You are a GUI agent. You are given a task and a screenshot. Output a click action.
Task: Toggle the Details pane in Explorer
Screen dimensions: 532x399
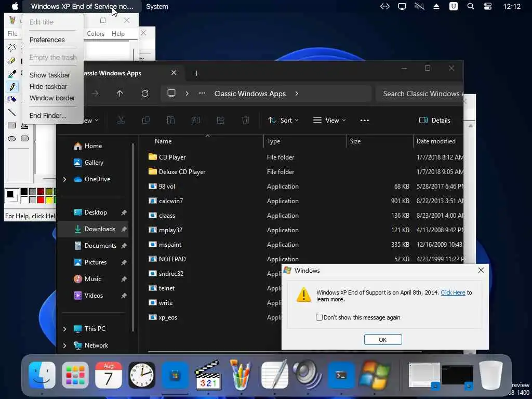click(x=435, y=120)
